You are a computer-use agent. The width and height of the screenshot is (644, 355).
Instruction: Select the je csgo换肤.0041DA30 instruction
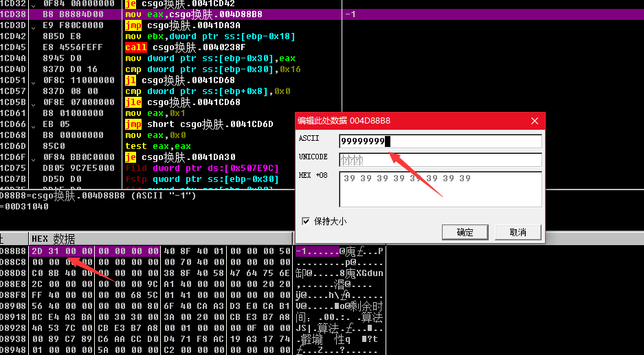180,157
